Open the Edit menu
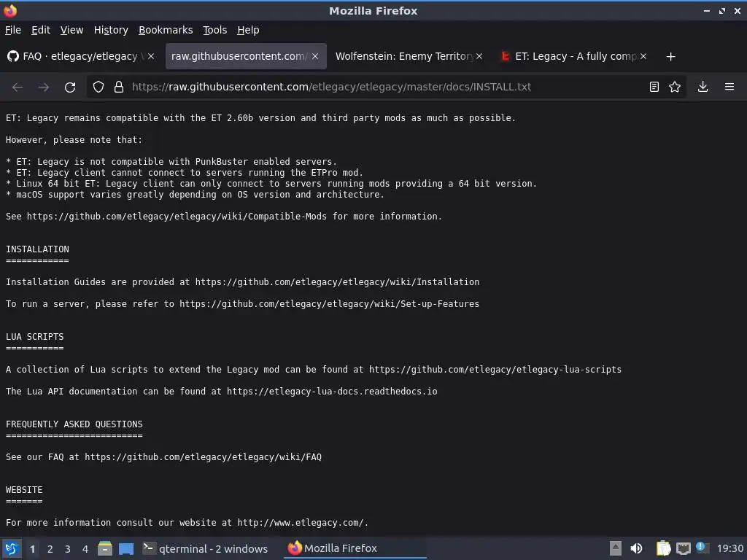This screenshot has width=747, height=560. point(41,30)
